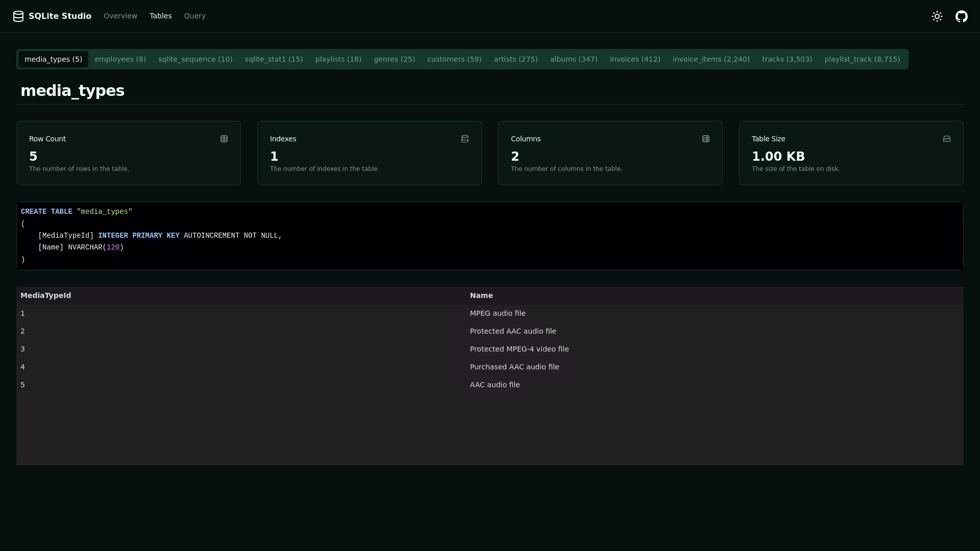
Task: Click the Table Size disk icon
Action: pos(947,139)
